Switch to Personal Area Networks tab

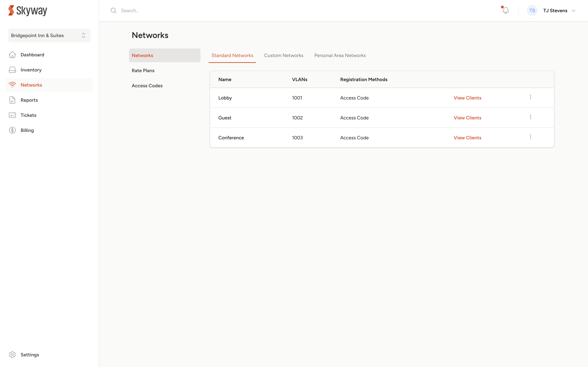[x=340, y=56]
